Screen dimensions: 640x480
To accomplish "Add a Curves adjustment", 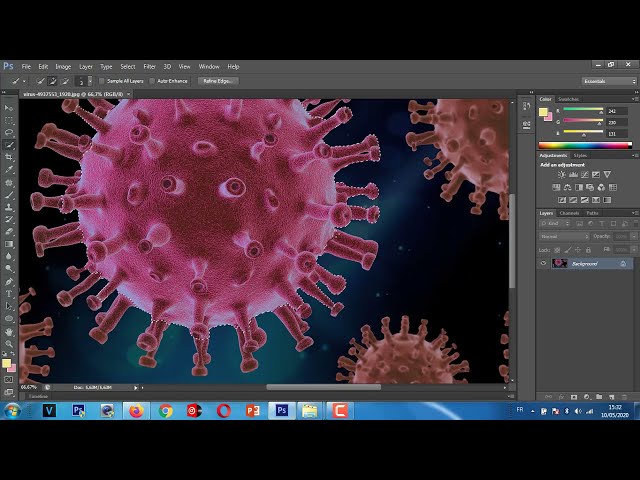I will tap(584, 175).
